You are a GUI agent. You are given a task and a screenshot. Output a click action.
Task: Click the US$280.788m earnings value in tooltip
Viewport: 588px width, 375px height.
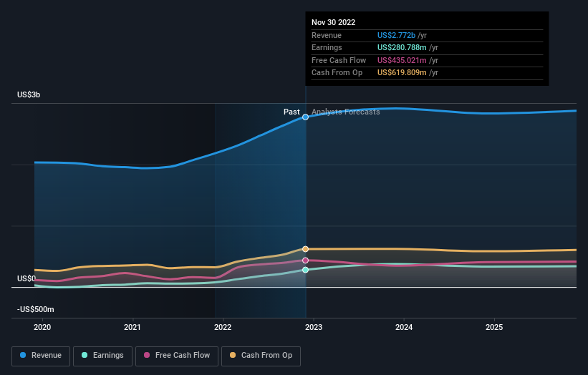[x=402, y=47]
